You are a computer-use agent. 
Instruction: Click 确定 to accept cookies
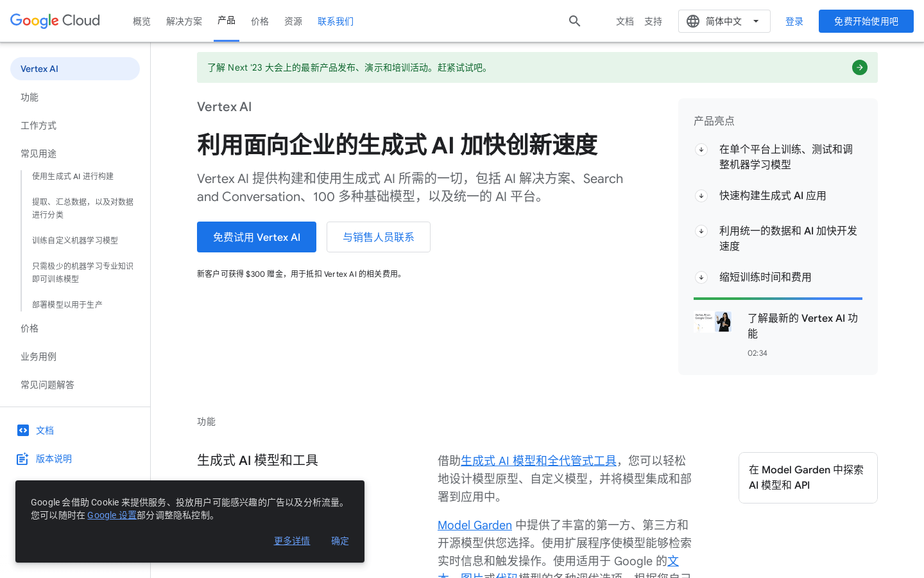pos(340,541)
